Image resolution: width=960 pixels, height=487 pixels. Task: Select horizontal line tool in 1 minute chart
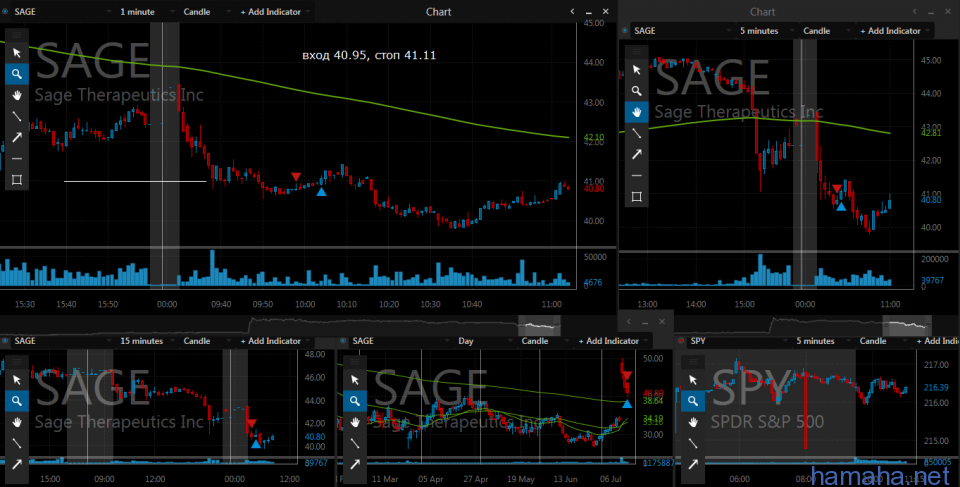[17, 159]
